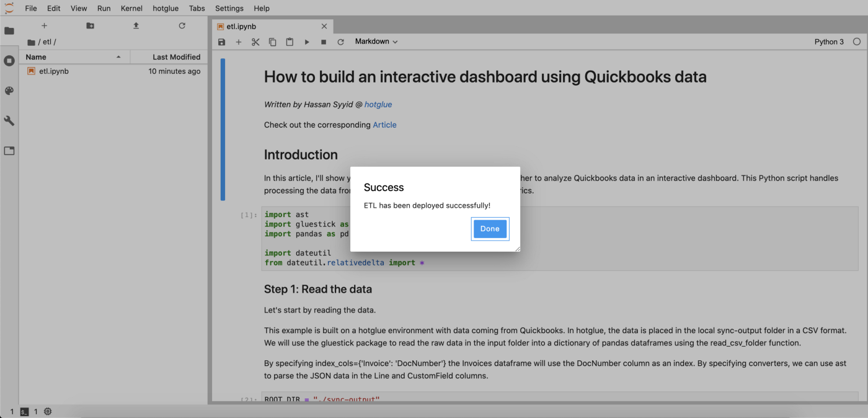Image resolution: width=868 pixels, height=418 pixels.
Task: Paste cells using the clipboard icon
Action: [x=290, y=42]
